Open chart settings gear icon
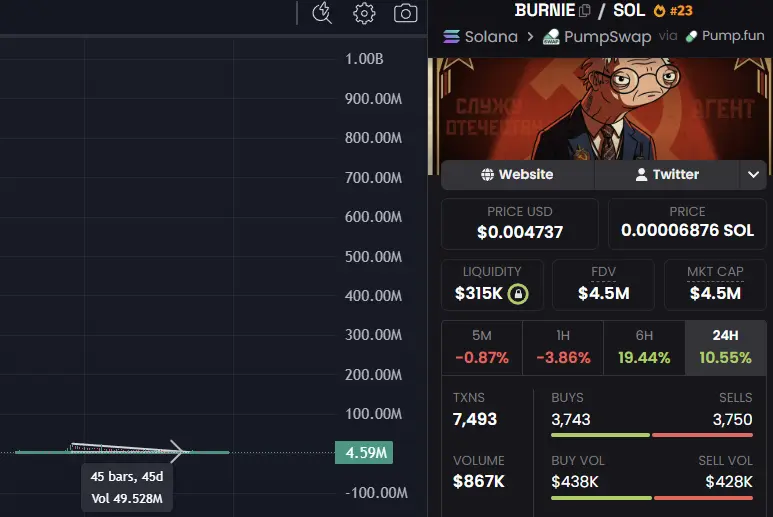The width and height of the screenshot is (773, 517). (x=364, y=13)
